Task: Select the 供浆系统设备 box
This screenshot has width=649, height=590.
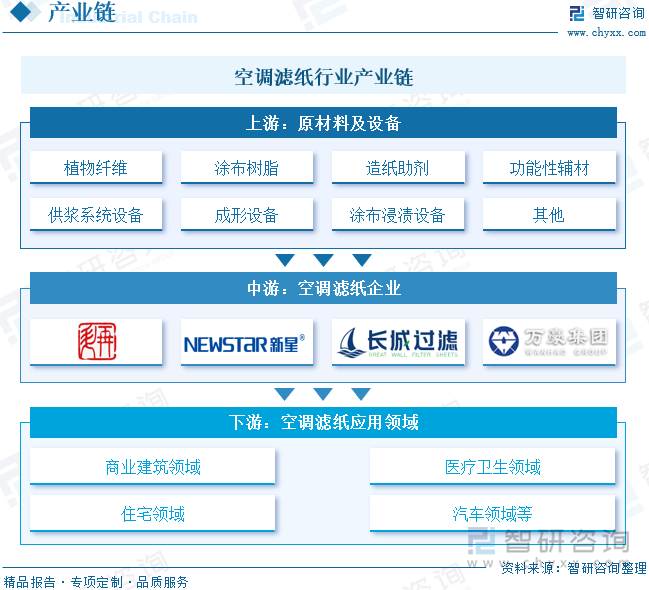Action: click(96, 214)
